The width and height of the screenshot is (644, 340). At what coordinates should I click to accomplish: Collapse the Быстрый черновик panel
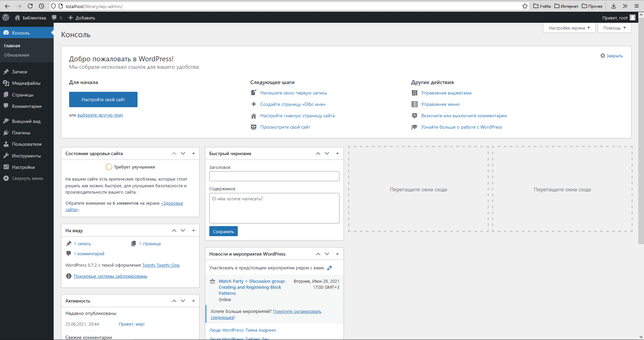click(x=337, y=153)
